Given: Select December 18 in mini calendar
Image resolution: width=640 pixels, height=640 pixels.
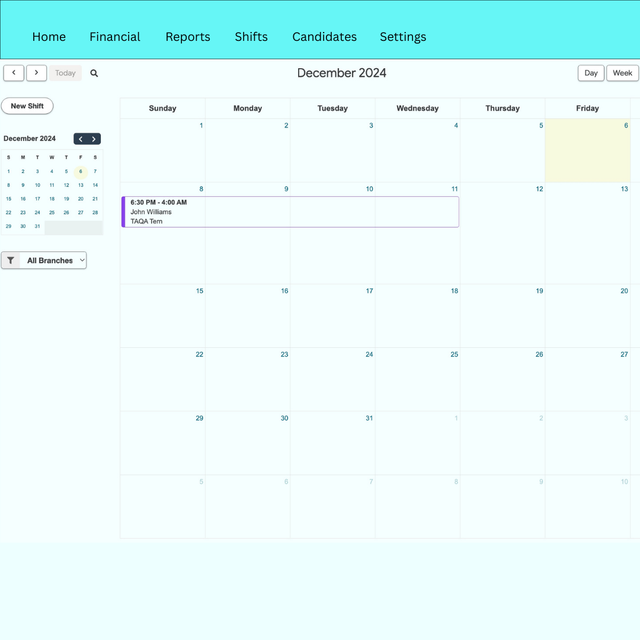Looking at the screenshot, I should pos(52,198).
